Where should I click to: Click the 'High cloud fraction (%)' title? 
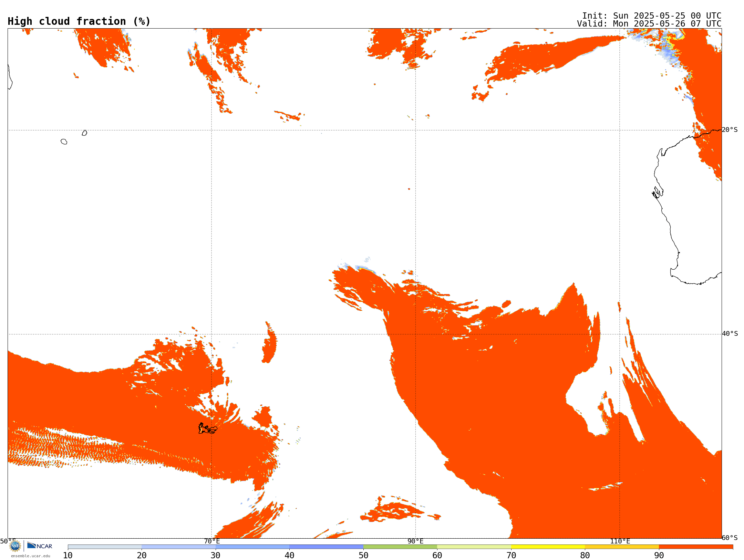pos(79,21)
